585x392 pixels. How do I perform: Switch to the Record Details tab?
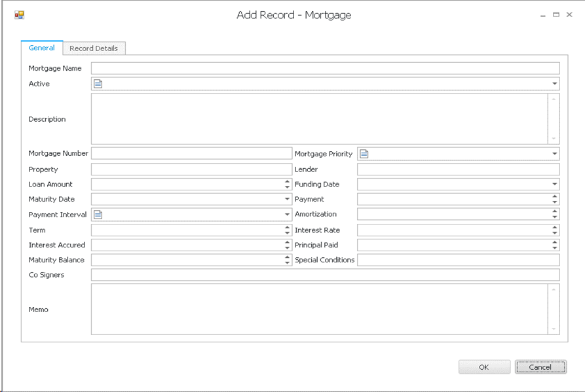tap(94, 48)
